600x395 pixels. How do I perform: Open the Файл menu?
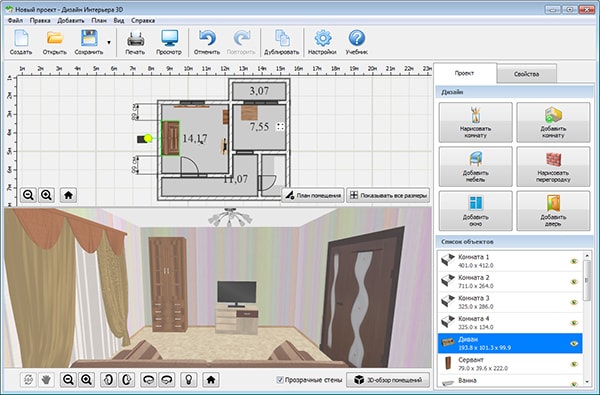(x=15, y=20)
